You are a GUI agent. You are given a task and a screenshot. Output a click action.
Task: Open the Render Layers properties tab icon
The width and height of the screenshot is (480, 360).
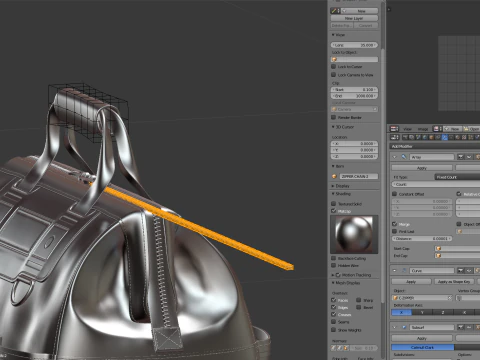[x=412, y=137]
